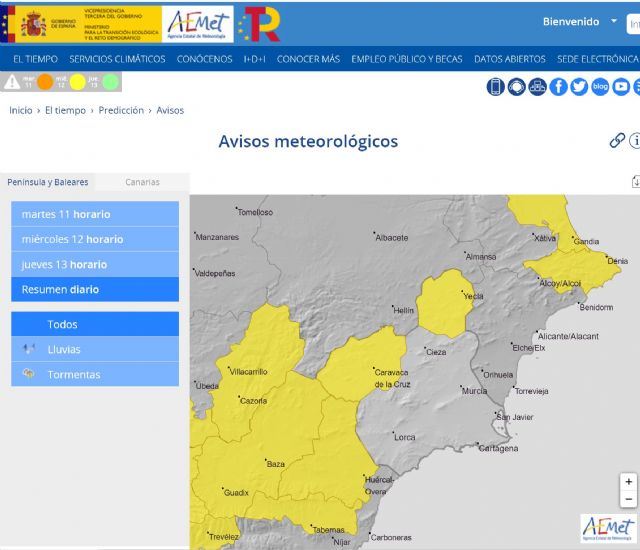Expand jueves 13 horario option
640x550 pixels.
click(64, 264)
